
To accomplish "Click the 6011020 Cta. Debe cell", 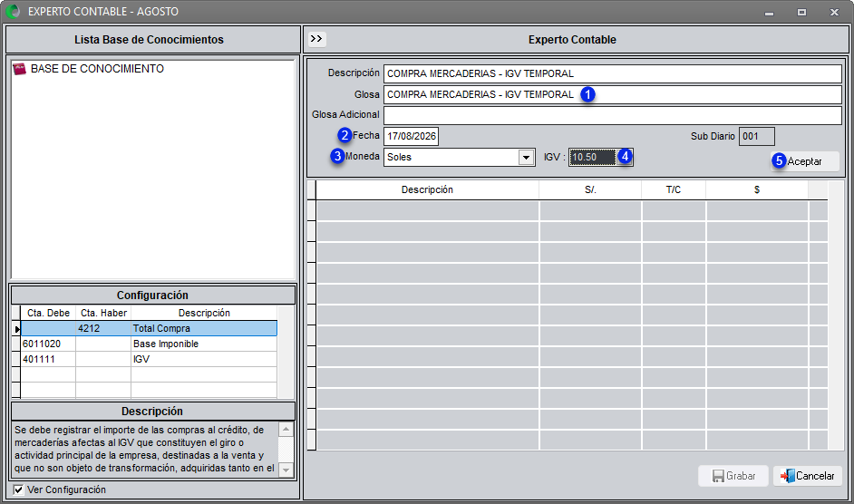I will [x=48, y=344].
